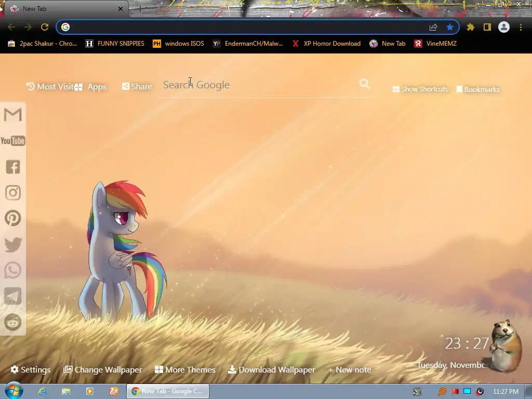
Task: Open 2pac Shakur bookmark
Action: [x=43, y=44]
